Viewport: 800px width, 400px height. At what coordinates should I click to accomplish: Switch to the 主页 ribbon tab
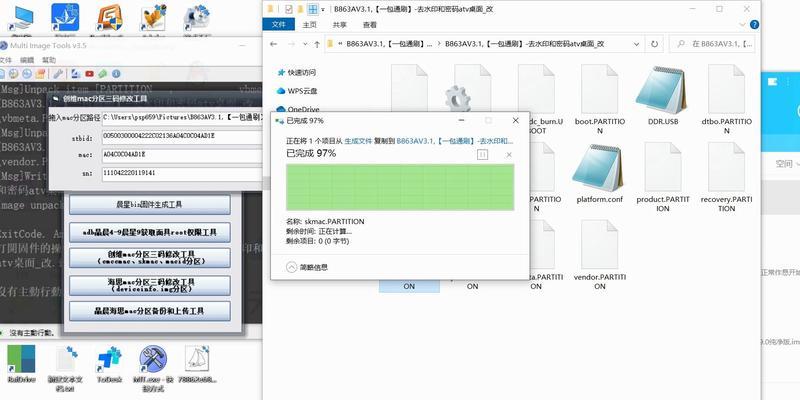pyautogui.click(x=309, y=24)
